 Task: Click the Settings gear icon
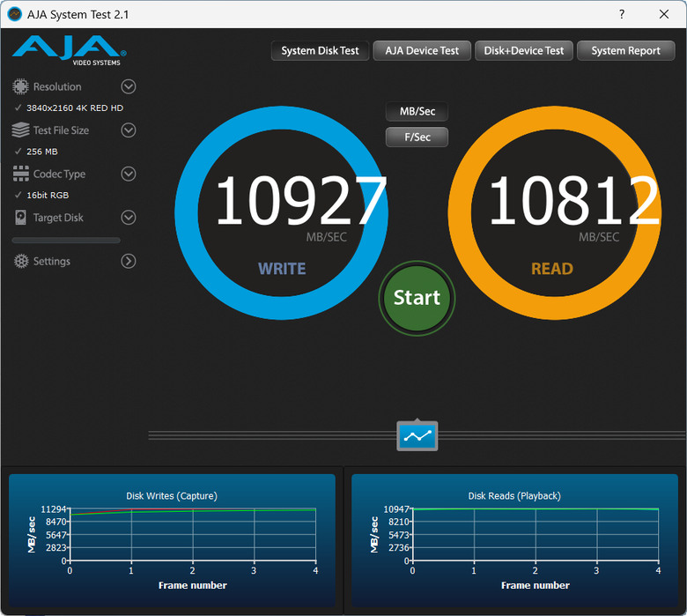tap(20, 262)
